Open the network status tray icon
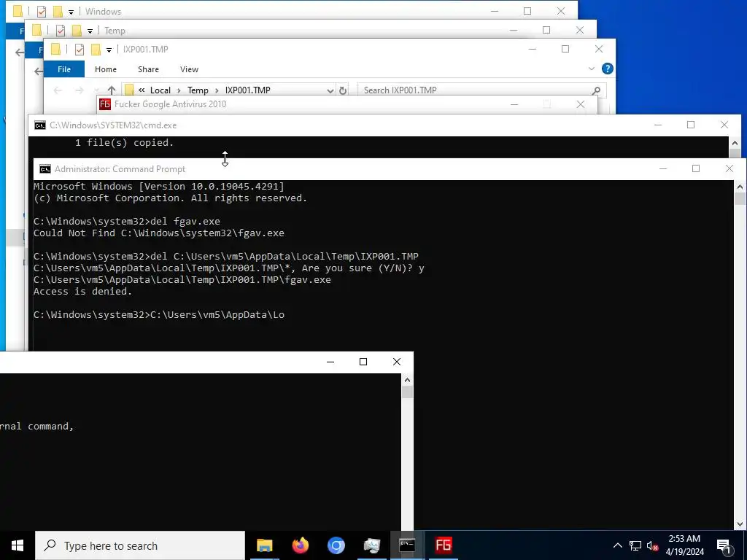The width and height of the screenshot is (747, 560). tap(635, 545)
